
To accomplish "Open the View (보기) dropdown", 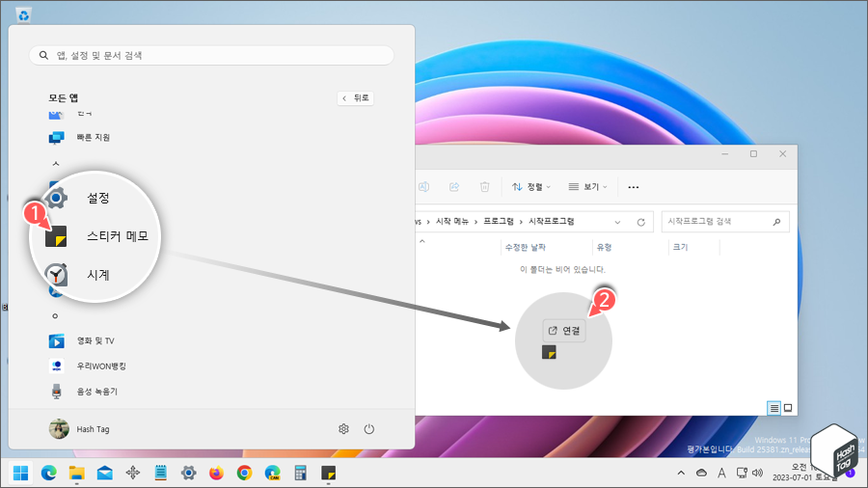I will [x=588, y=187].
